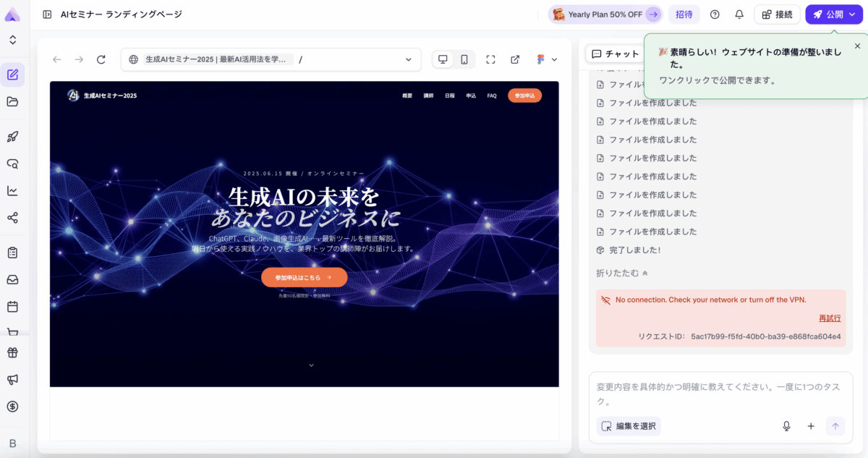Select the チャット tab
Image resolution: width=868 pixels, height=458 pixels.
point(615,54)
